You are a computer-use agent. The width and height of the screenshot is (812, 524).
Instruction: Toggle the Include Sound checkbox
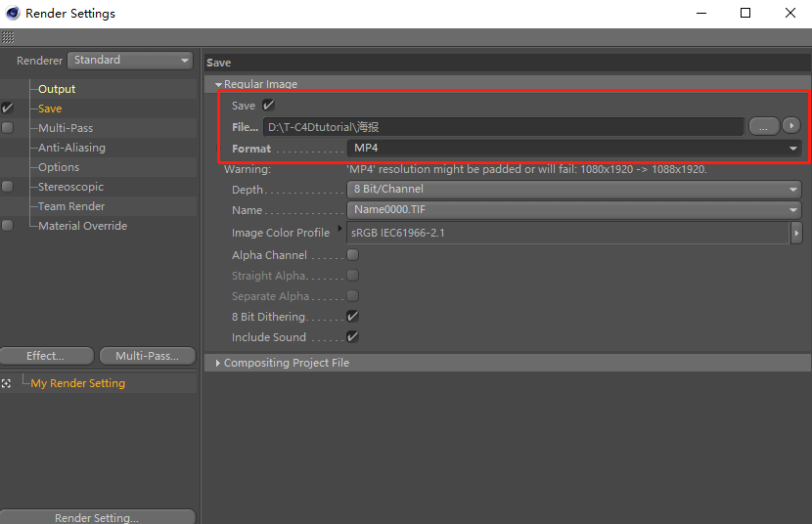352,337
